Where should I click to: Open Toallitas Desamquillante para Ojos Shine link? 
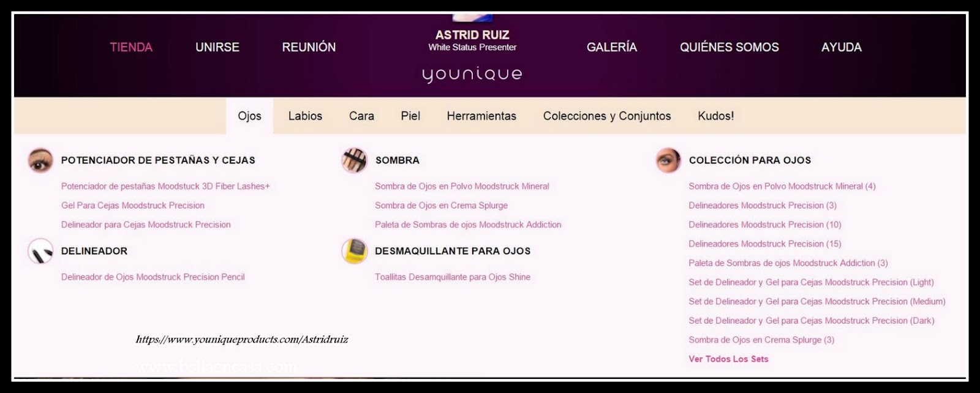[x=453, y=277]
